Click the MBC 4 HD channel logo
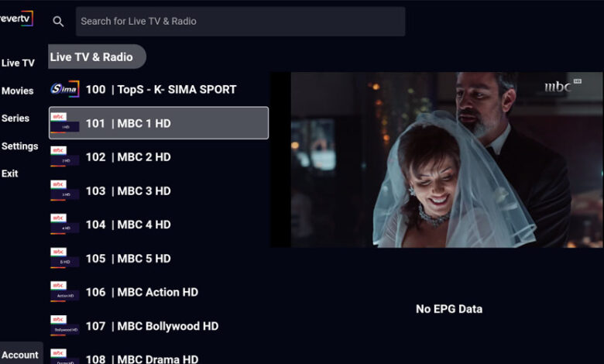The image size is (604, 364). pos(64,225)
